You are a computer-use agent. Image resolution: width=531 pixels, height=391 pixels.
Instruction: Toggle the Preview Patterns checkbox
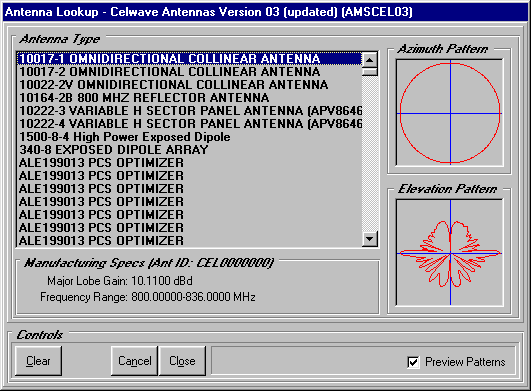tap(413, 362)
